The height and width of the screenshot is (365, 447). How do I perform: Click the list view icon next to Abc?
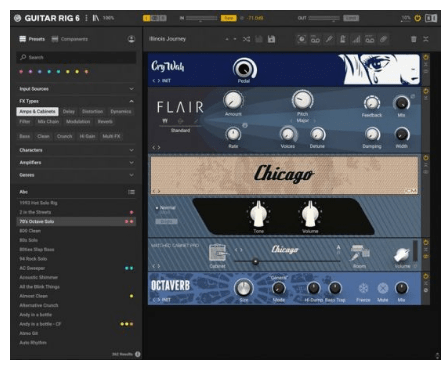131,192
